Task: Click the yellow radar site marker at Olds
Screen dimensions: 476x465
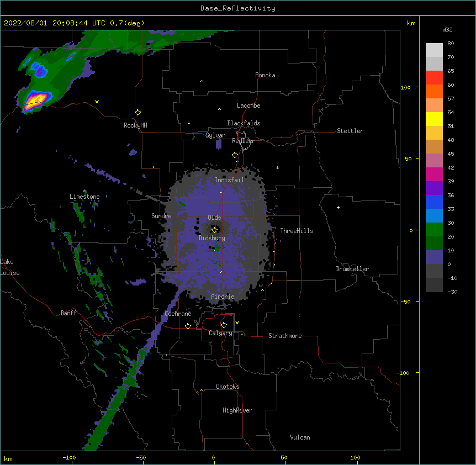Action: tap(214, 230)
